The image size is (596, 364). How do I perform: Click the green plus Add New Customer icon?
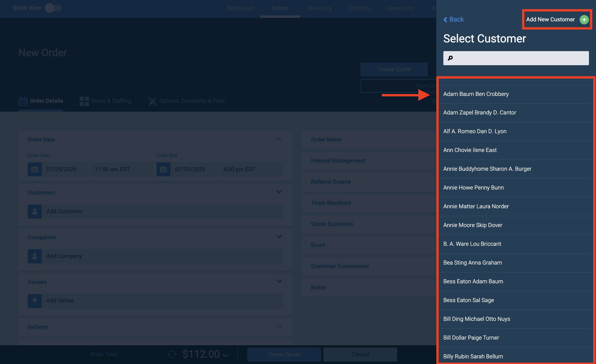coord(584,19)
